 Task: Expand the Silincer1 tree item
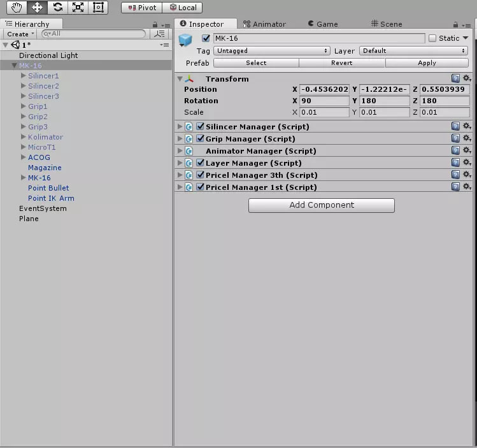tap(24, 76)
